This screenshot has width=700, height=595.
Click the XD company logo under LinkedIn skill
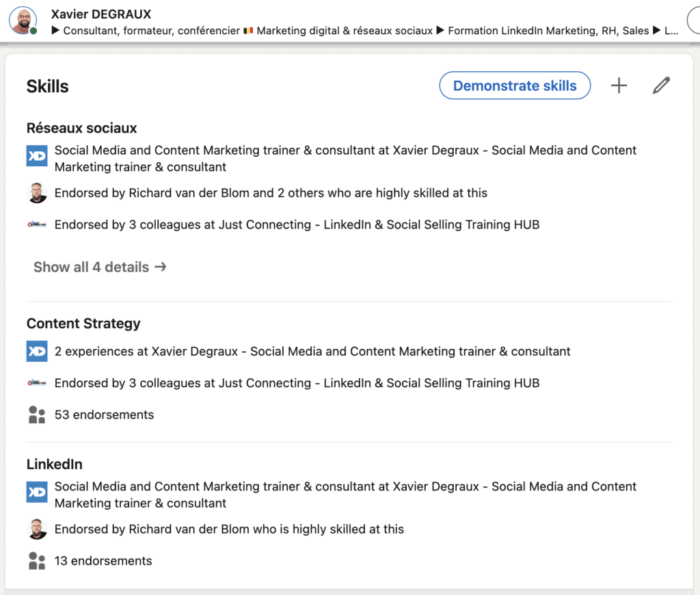37,492
